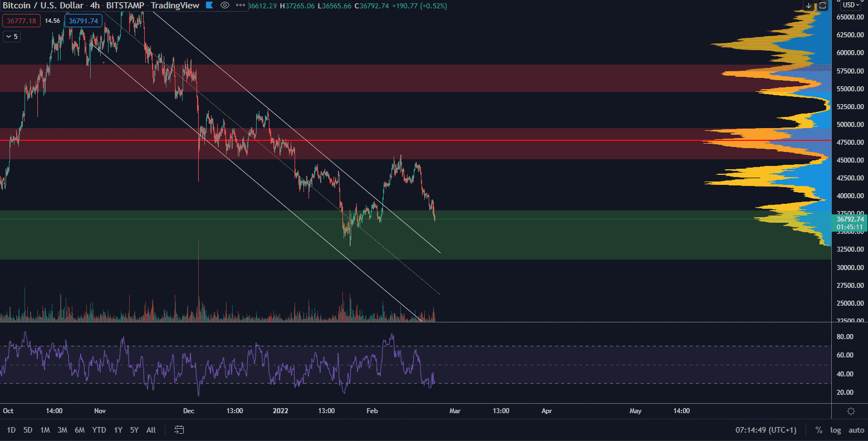
Task: Open chart settings via the gear icon
Action: point(851,411)
